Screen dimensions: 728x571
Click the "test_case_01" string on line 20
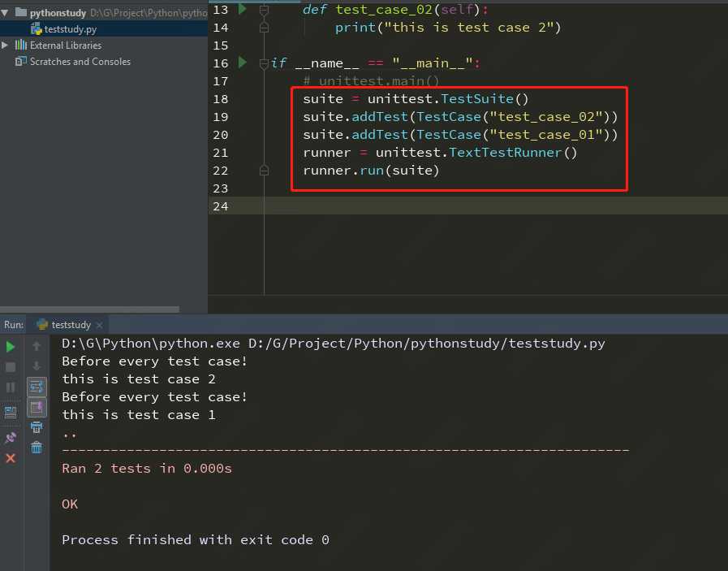point(546,135)
